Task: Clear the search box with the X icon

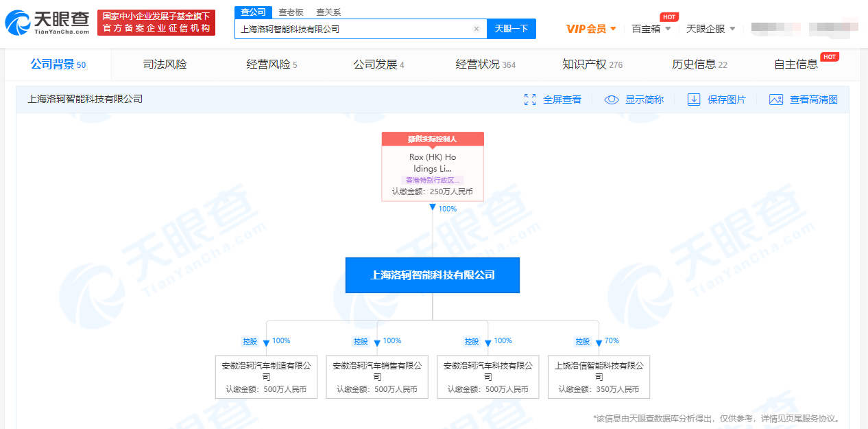Action: [477, 29]
